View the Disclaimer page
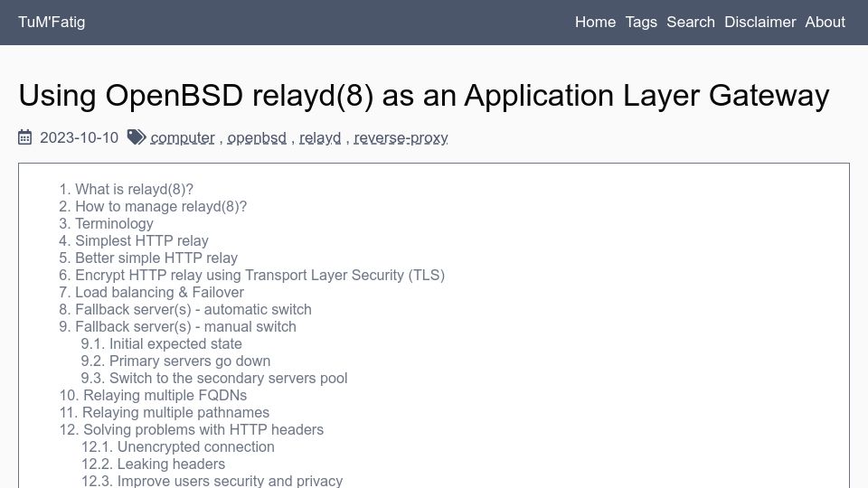 pyautogui.click(x=760, y=22)
